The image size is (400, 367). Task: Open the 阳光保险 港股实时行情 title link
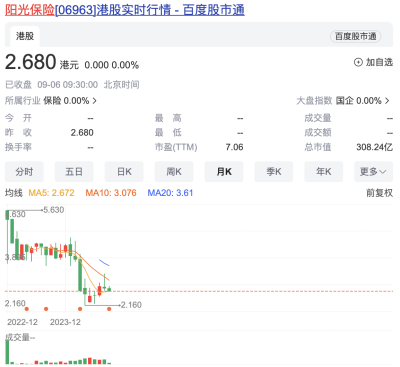coord(125,10)
